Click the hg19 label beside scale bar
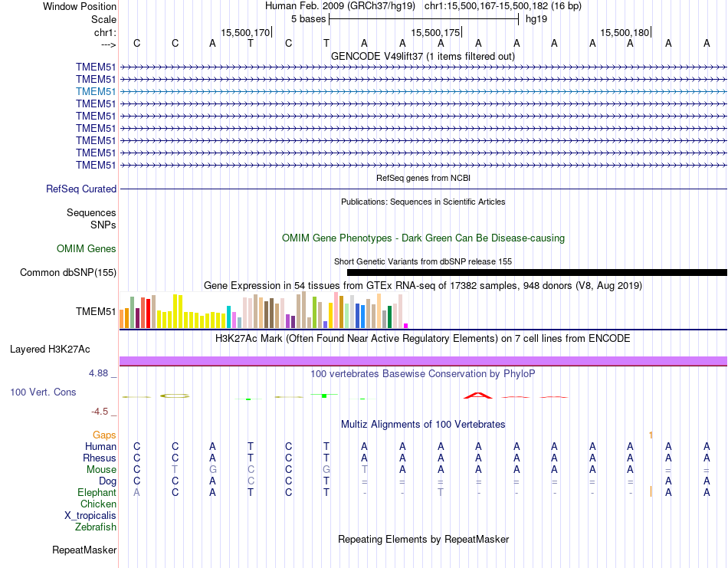728x568 pixels. (536, 19)
